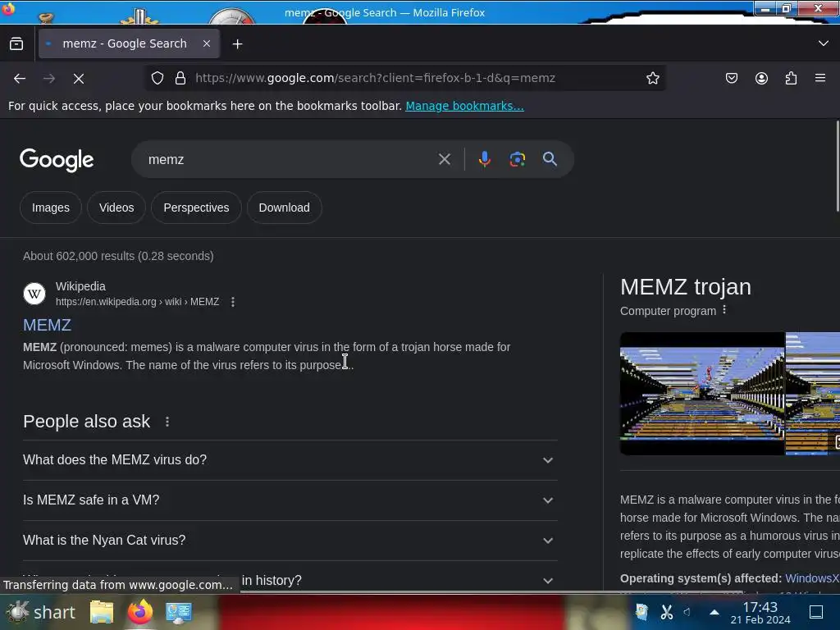Click 'About 602,000 results' text
This screenshot has width=840, height=630.
point(118,256)
